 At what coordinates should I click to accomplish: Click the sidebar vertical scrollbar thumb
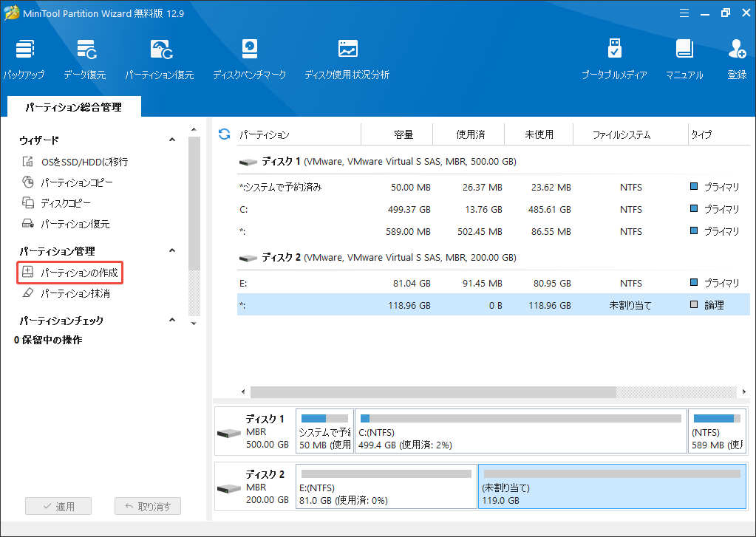click(194, 203)
